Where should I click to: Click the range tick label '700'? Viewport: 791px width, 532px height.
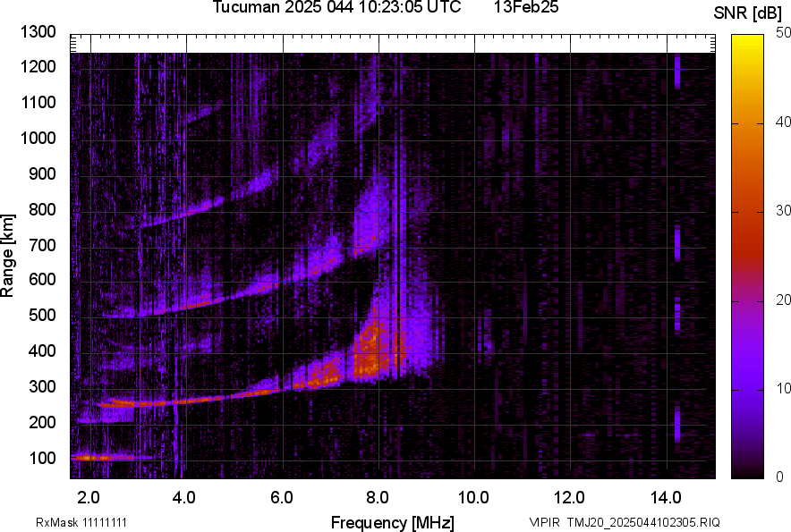[x=42, y=245]
